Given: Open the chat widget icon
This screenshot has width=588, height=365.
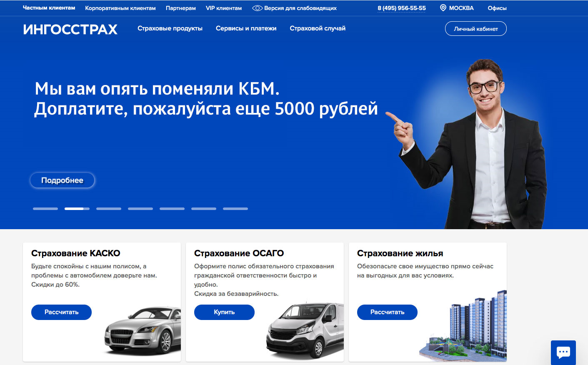Looking at the screenshot, I should coord(563,352).
